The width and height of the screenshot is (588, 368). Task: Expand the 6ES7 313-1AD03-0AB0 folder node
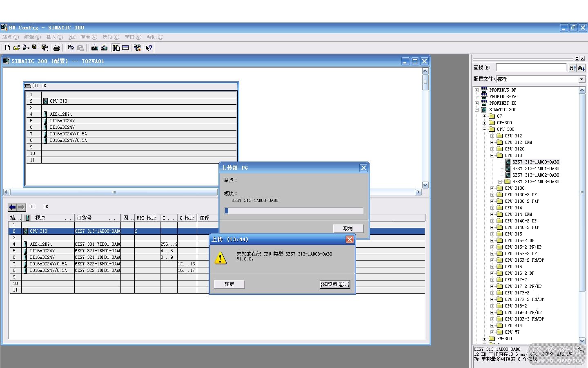(x=500, y=182)
